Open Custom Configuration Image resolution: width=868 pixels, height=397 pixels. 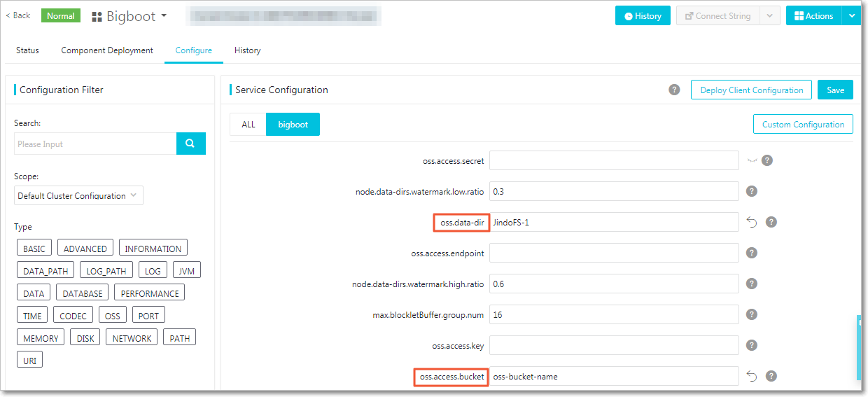click(803, 124)
